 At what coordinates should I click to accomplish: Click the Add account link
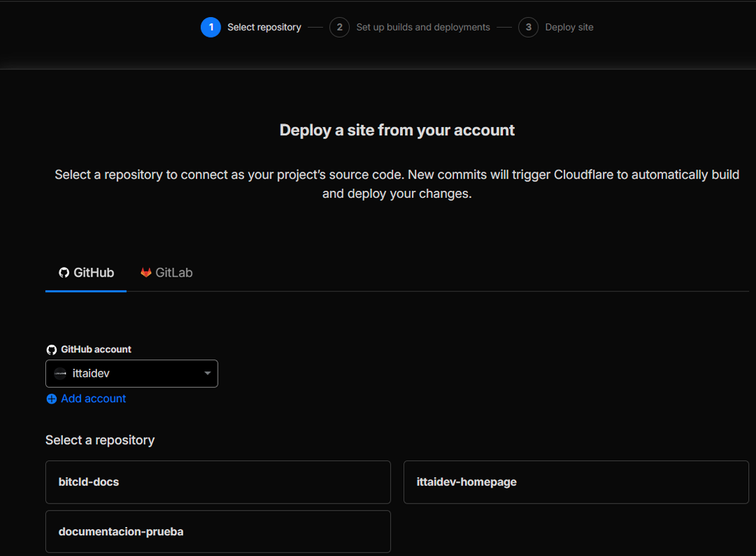pos(93,399)
